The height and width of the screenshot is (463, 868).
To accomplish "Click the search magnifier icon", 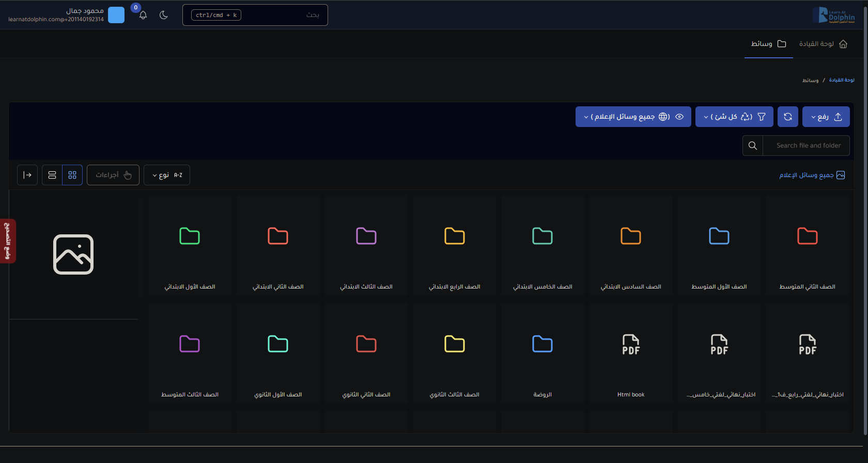I will (x=753, y=146).
